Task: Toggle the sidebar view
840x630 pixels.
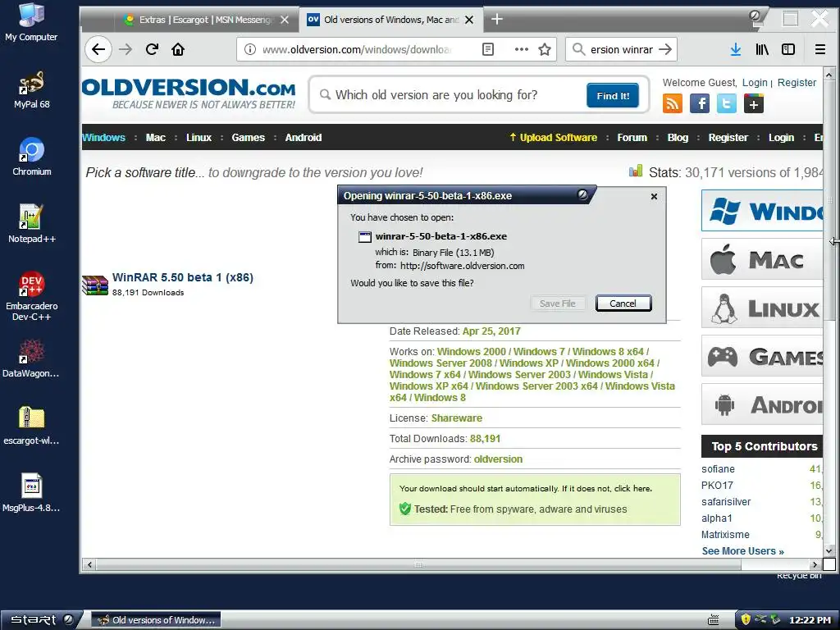Action: [788, 49]
